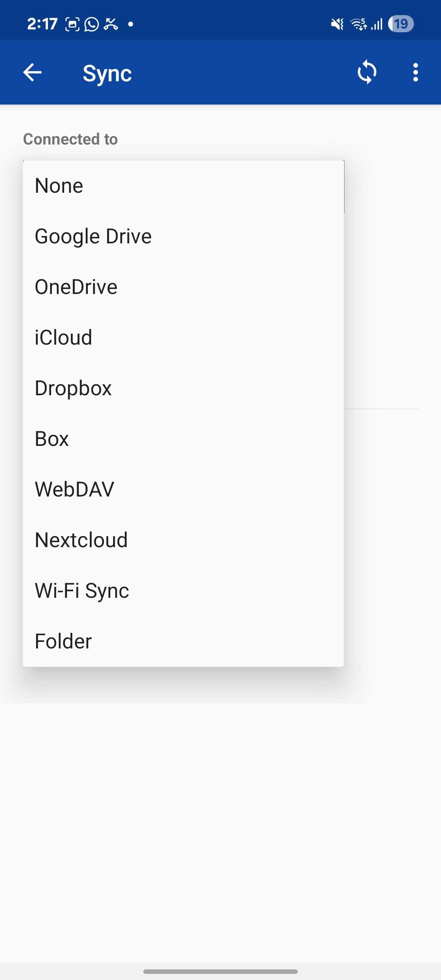Screen dimensions: 441x980
Task: Select Box from the list
Action: tap(183, 439)
